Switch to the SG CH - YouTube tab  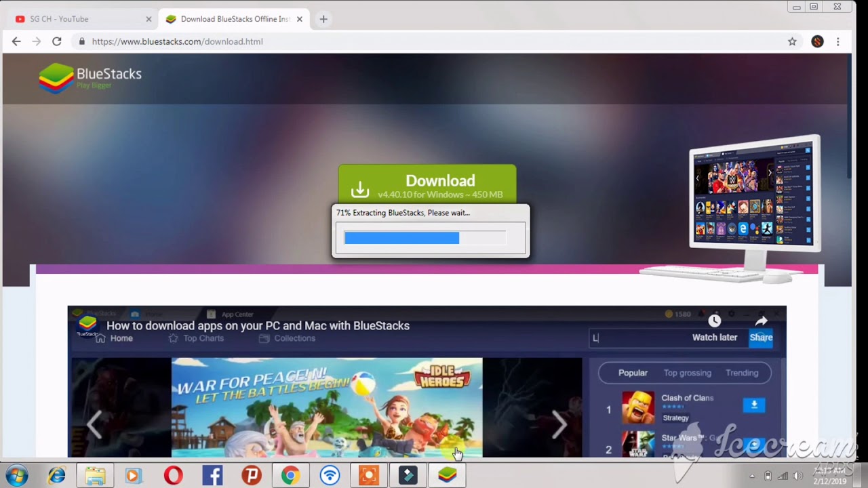(x=81, y=19)
